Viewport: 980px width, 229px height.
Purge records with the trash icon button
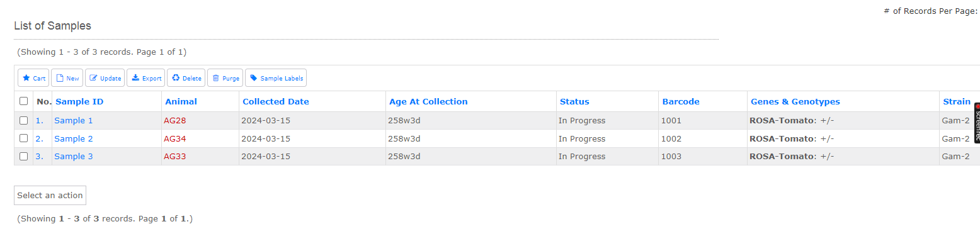(x=225, y=78)
